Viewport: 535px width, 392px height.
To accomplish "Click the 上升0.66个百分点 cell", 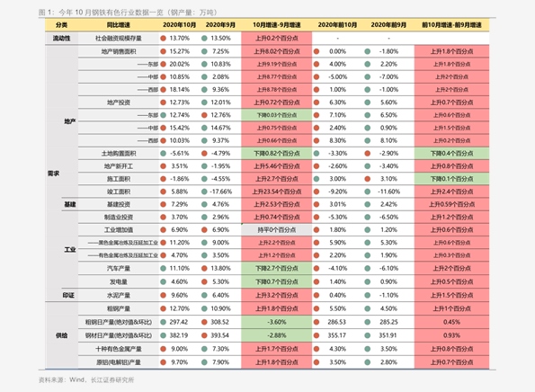I will tap(277, 140).
